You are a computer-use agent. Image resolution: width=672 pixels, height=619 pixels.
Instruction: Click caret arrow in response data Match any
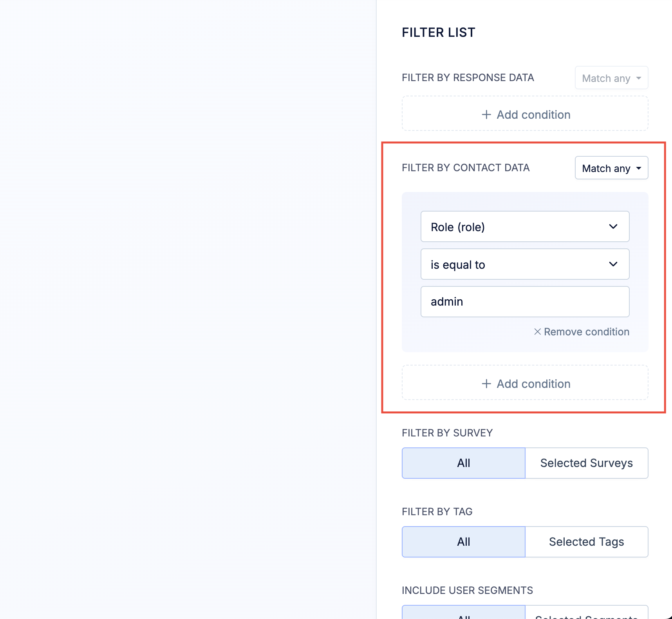coord(639,78)
